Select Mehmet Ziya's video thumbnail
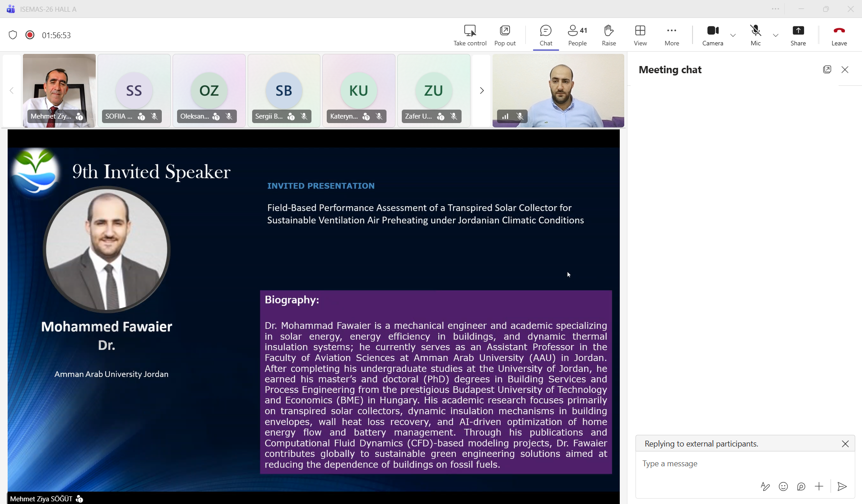Image resolution: width=862 pixels, height=504 pixels. tap(59, 91)
